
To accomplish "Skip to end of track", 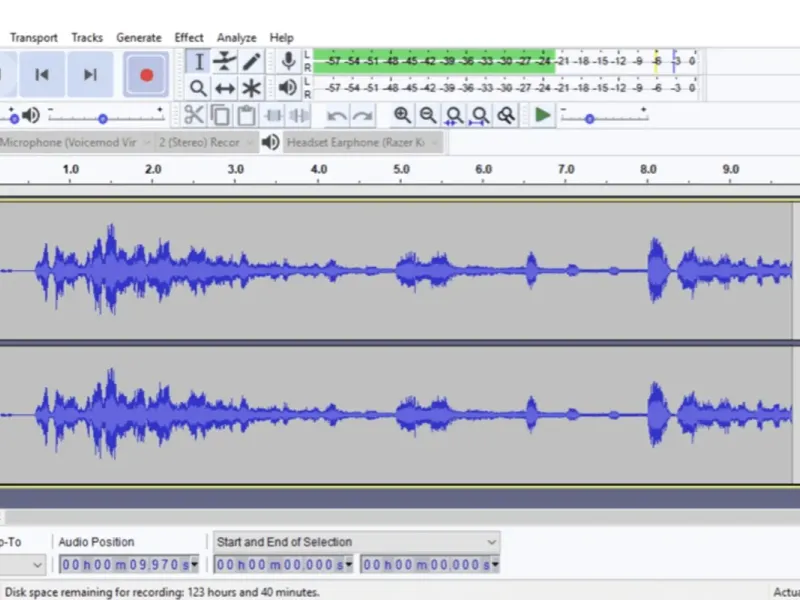I will tap(90, 75).
